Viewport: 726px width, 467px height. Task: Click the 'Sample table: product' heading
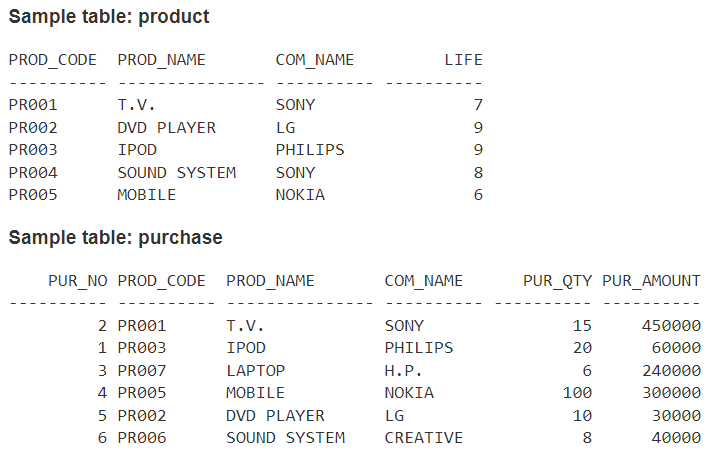109,17
